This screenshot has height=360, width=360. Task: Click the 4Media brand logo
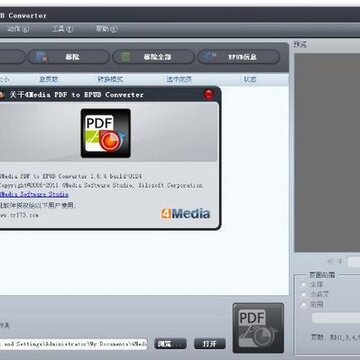pos(186,214)
